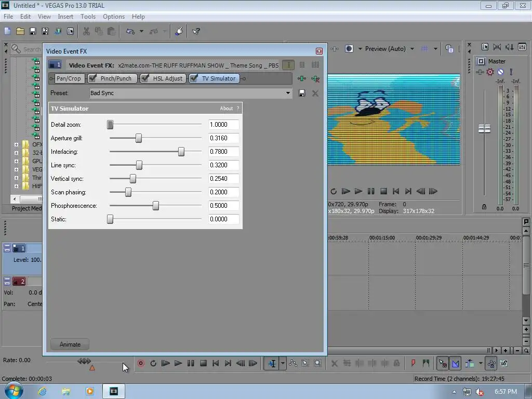Open the Undo history dropdown arrow
The width and height of the screenshot is (532, 399).
[141, 31]
